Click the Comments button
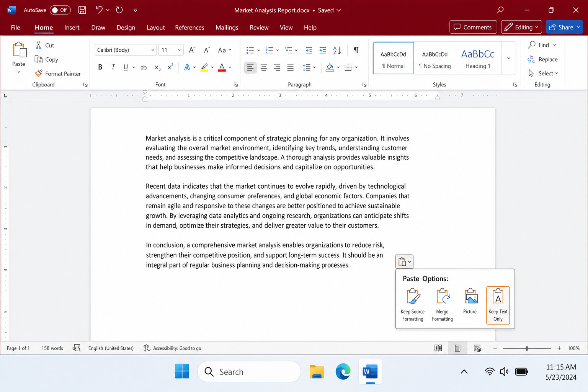The height and width of the screenshot is (392, 588). 473,27
